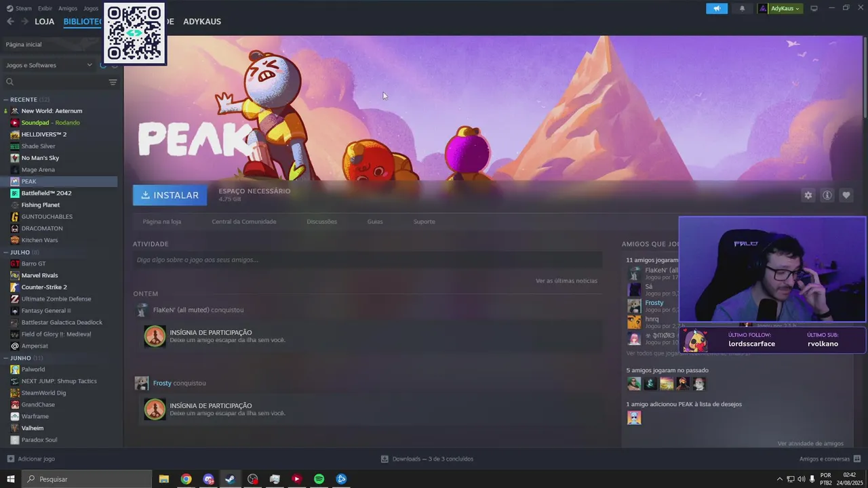Open Discussões link

tap(321, 222)
